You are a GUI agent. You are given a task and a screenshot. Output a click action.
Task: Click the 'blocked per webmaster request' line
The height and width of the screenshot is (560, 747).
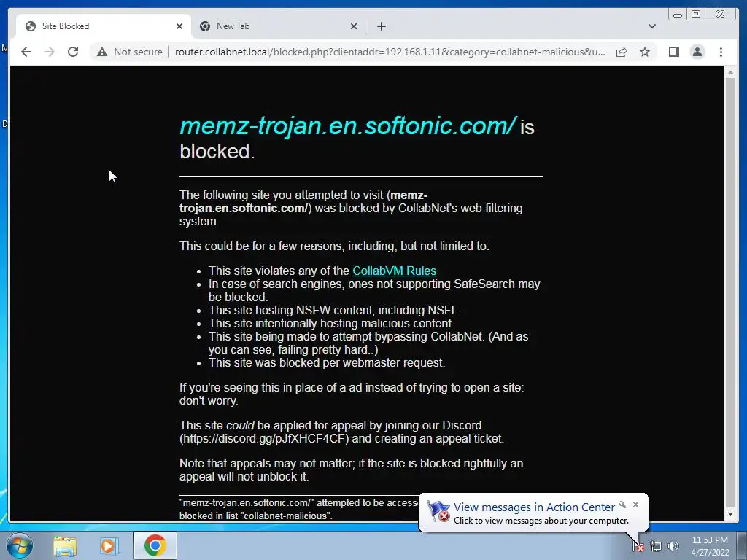click(x=327, y=363)
